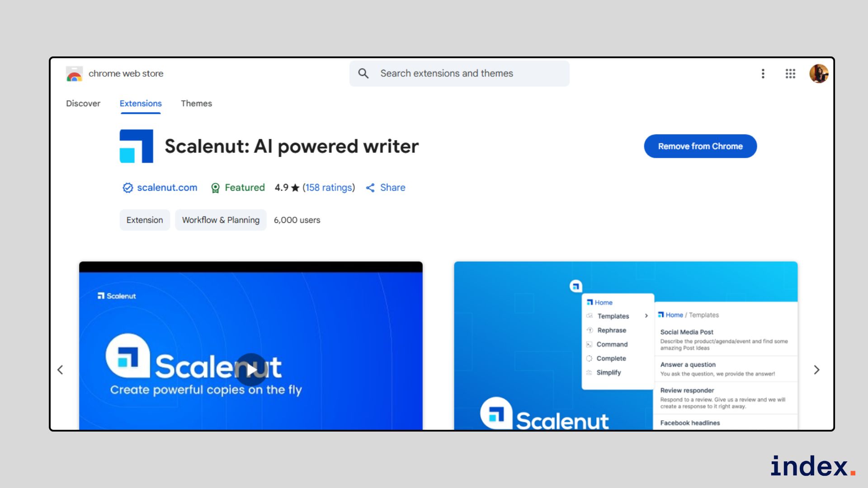Click the left carousel navigation arrow
This screenshot has width=868, height=488.
click(60, 370)
